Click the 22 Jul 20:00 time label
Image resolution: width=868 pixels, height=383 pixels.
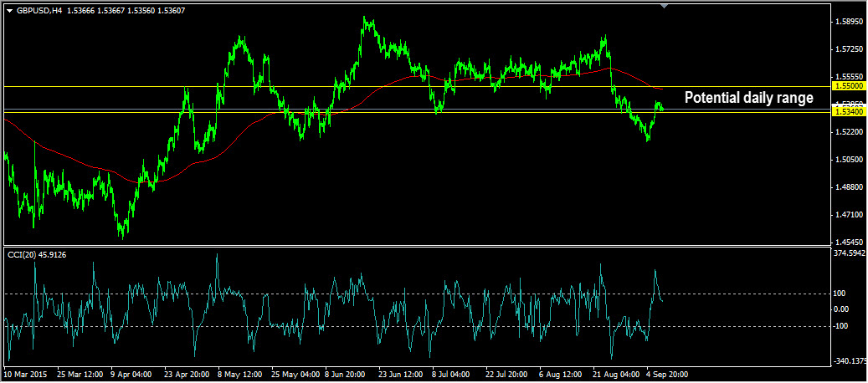(507, 374)
